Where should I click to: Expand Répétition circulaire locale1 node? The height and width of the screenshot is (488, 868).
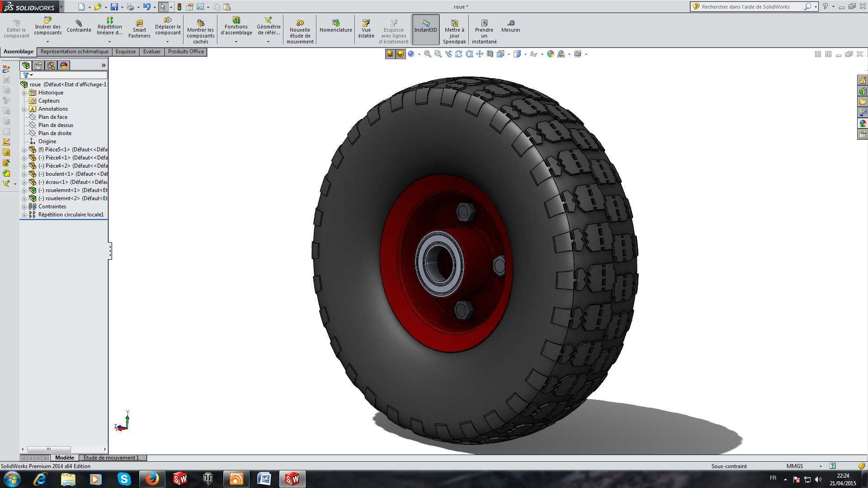coord(24,215)
